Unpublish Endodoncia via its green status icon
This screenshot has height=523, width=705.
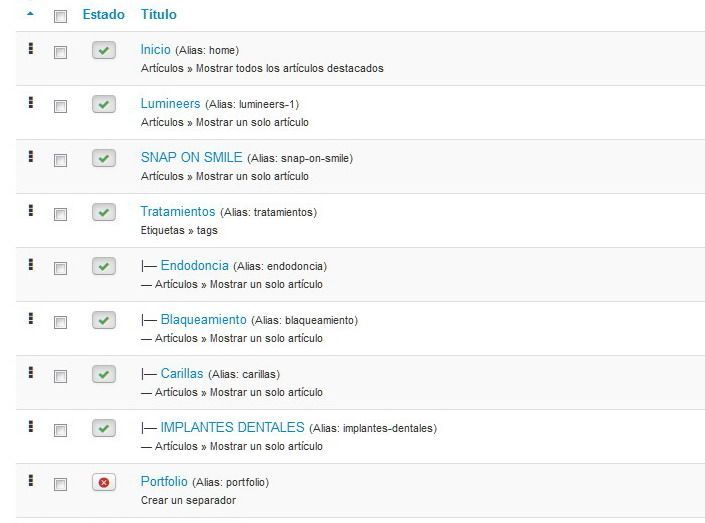(x=104, y=266)
